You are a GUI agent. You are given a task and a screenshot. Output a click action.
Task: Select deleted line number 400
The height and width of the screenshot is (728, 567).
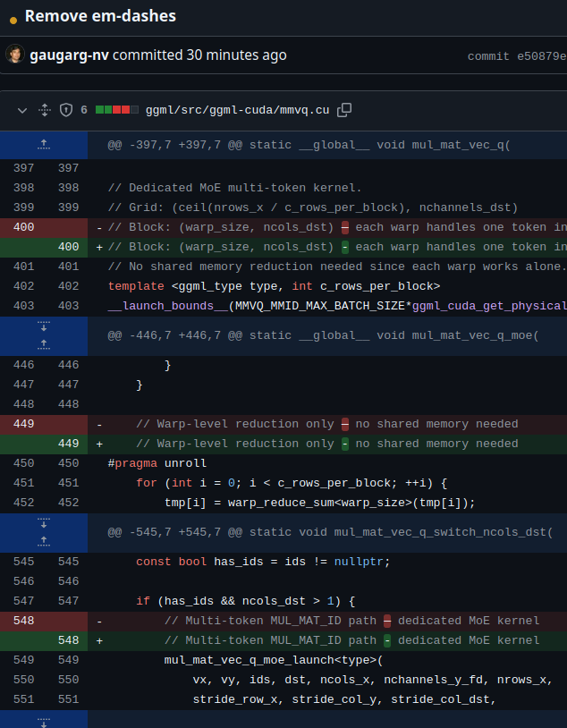[23, 227]
